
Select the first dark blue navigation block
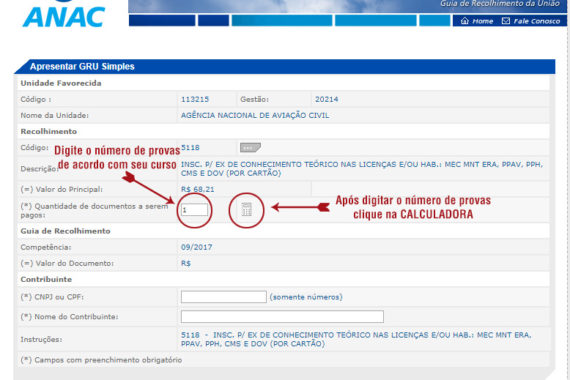(x=162, y=20)
